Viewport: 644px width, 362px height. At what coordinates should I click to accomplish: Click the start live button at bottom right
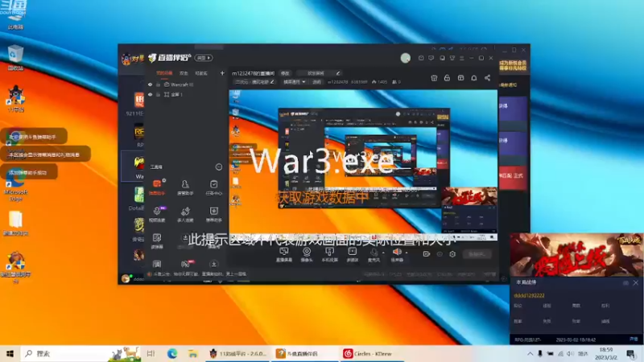(x=477, y=254)
